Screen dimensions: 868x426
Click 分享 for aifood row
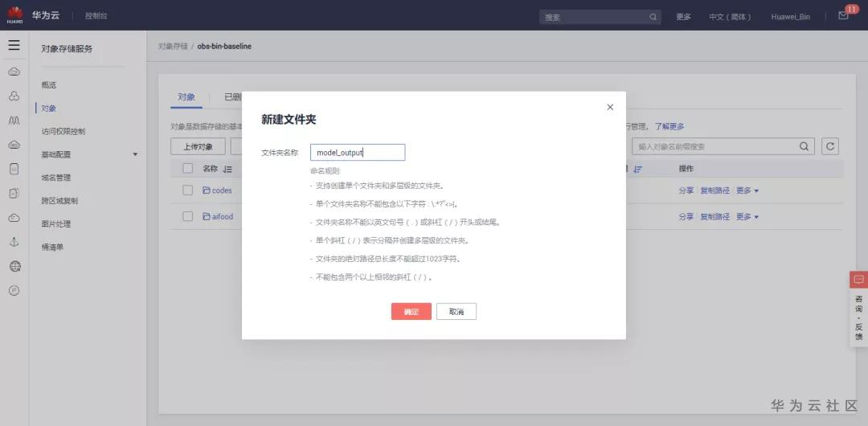point(686,216)
